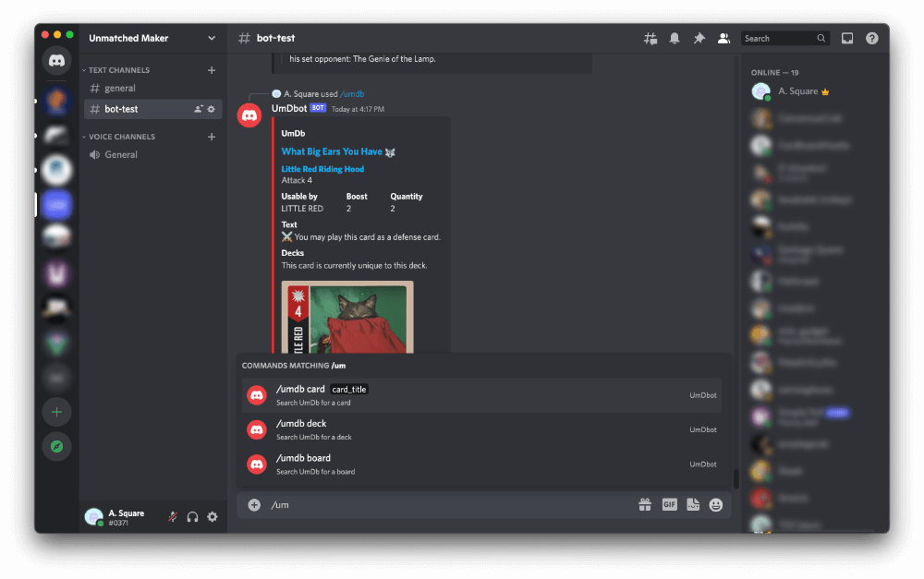Image resolution: width=924 pixels, height=579 pixels.
Task: Click the Add a Server plus icon
Action: point(56,412)
